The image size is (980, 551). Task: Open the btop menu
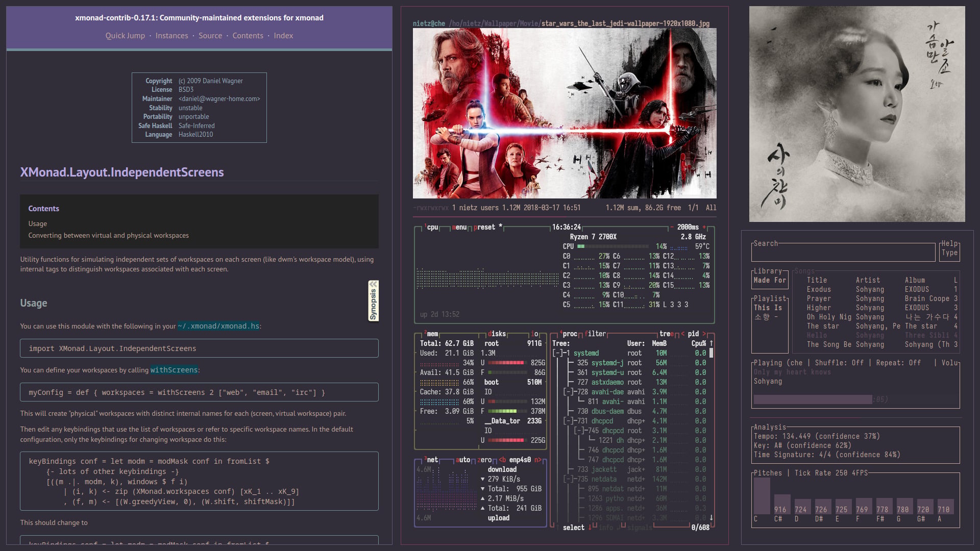pos(459,228)
